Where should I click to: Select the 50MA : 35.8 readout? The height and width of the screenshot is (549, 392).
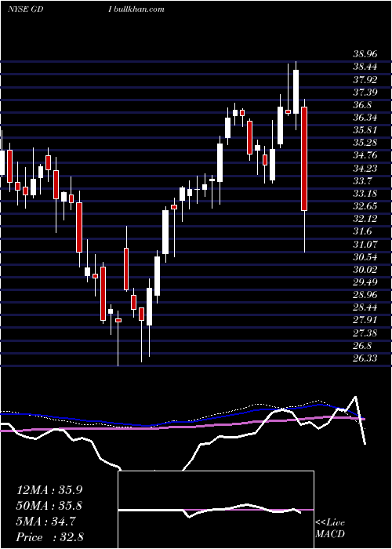49,506
